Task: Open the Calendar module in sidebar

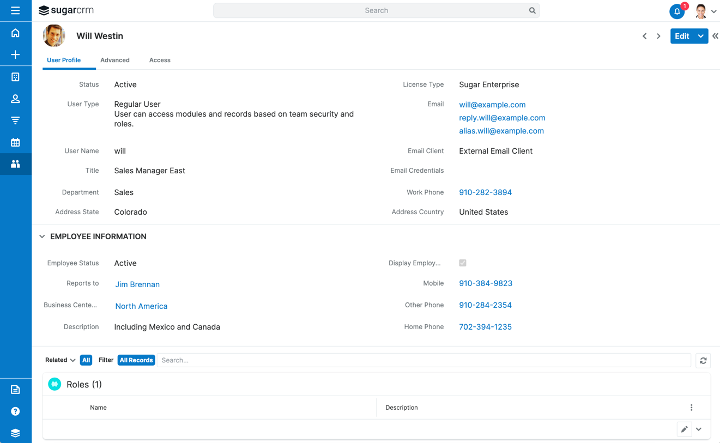Action: click(15, 142)
